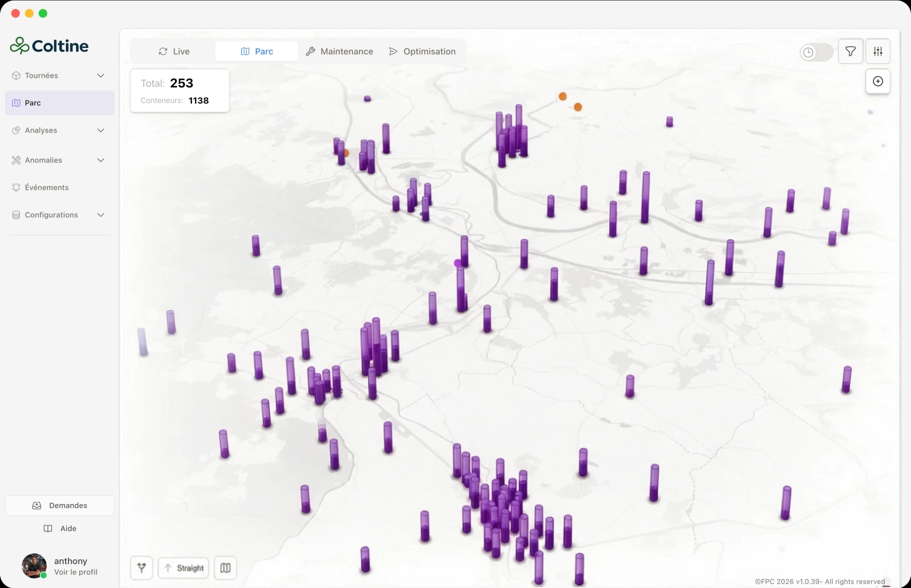911x588 pixels.
Task: Open the filter funnel icon
Action: 850,51
